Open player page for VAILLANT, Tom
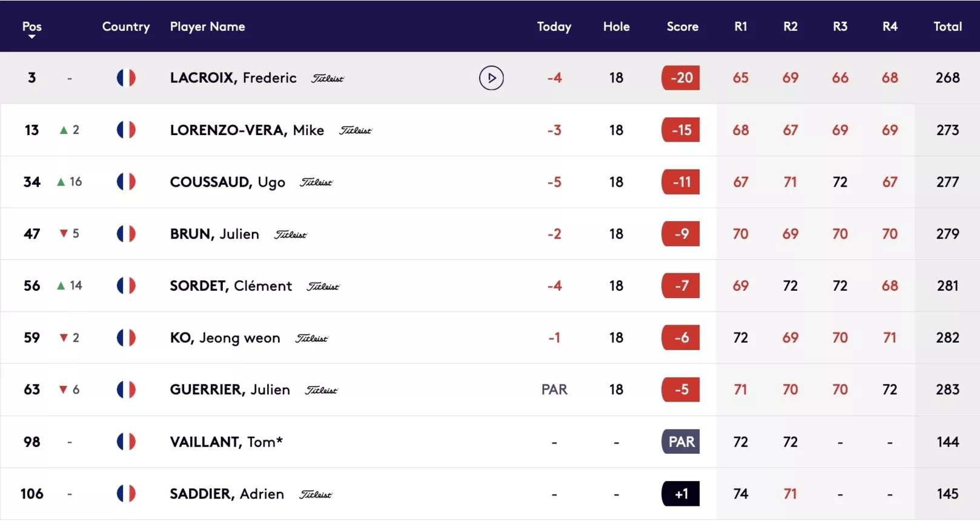Image resolution: width=980 pixels, height=521 pixels. pos(226,442)
